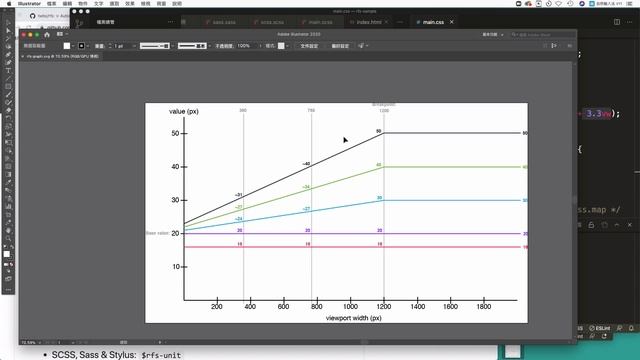Click the stroke color swatch in control bar
The image size is (640, 360).
pos(82,46)
